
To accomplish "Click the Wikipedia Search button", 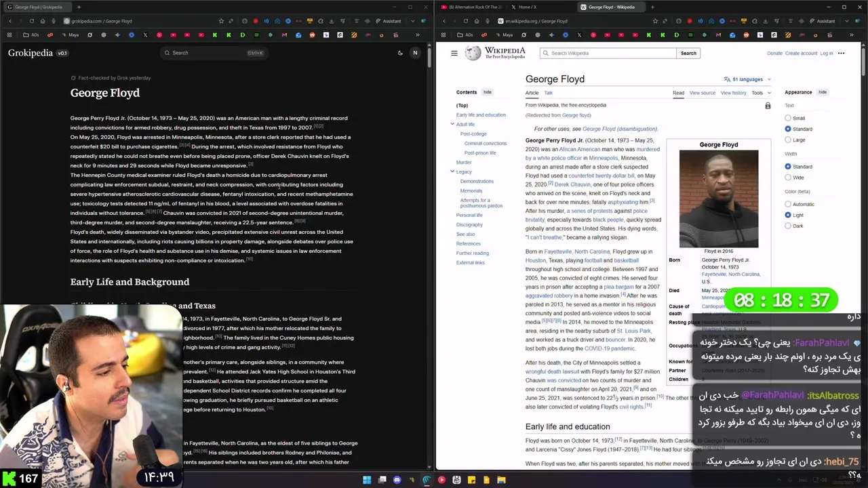I will [688, 53].
